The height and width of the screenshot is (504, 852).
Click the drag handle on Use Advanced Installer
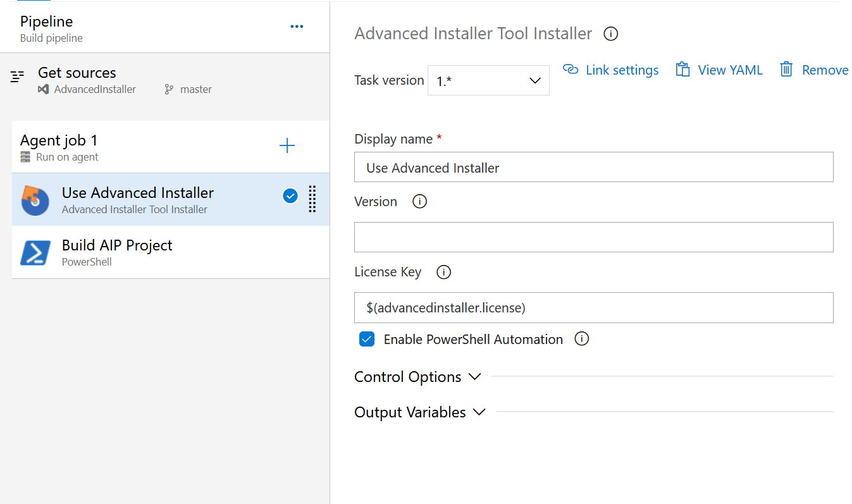[x=312, y=199]
